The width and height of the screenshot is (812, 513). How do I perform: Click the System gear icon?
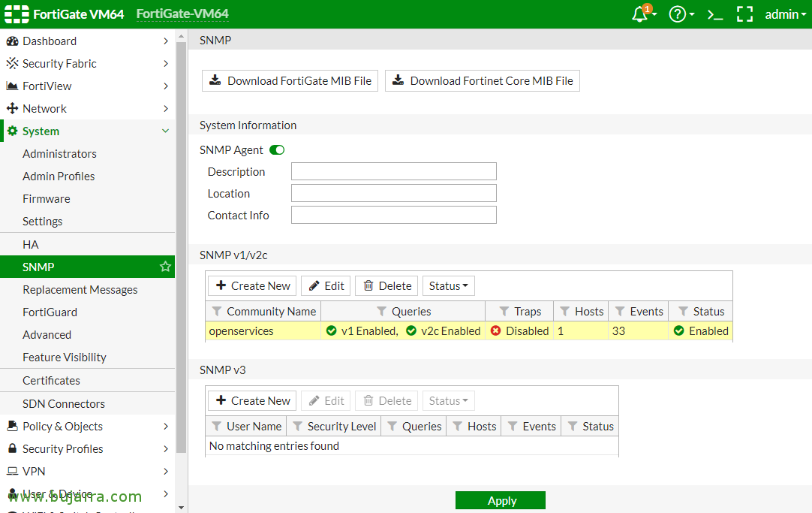13,131
